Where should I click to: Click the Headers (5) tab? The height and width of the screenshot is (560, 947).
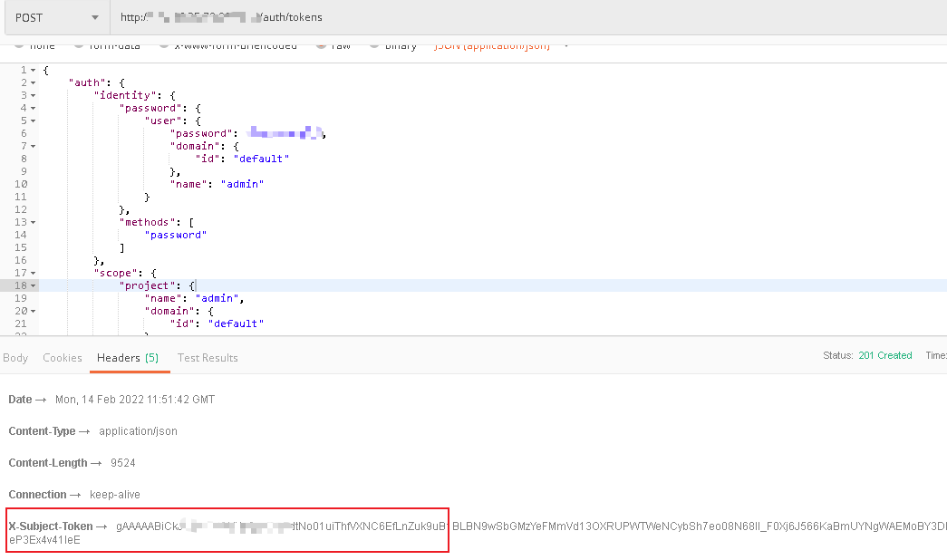(x=129, y=357)
